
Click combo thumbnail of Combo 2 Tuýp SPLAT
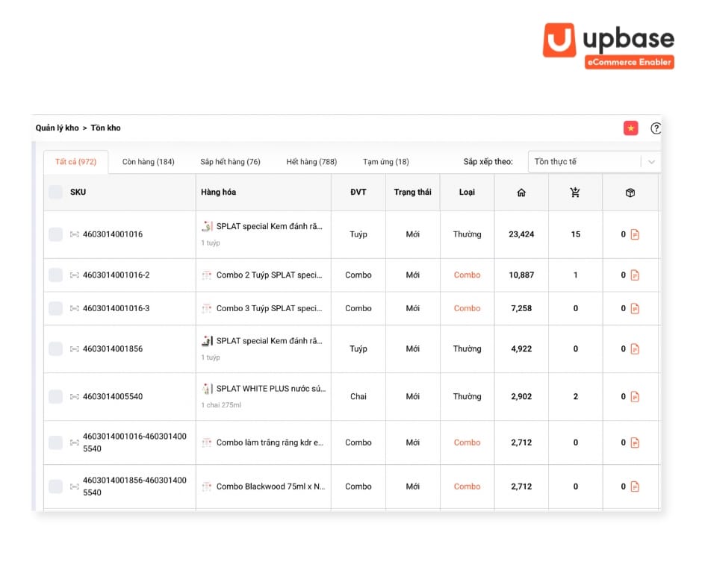(206, 275)
